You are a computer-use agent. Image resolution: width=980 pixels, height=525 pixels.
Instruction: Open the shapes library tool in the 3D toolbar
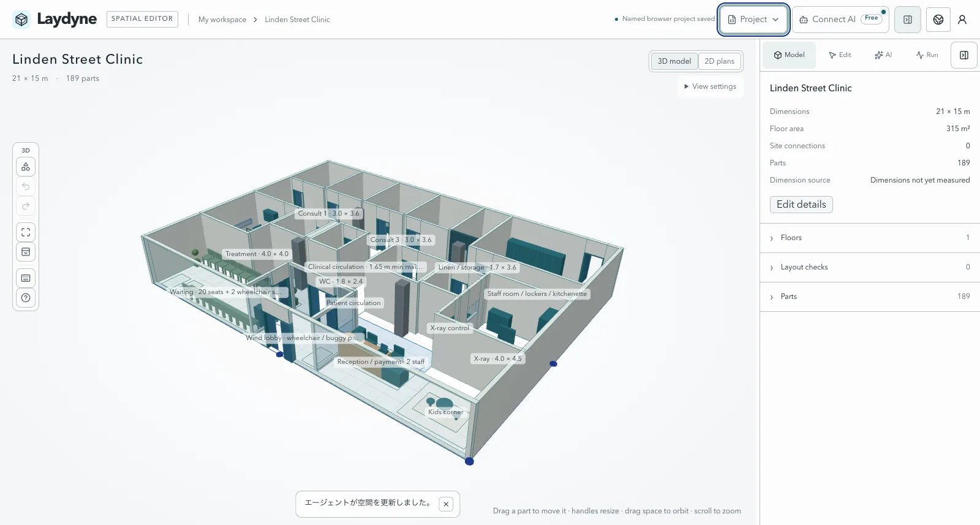tap(26, 167)
